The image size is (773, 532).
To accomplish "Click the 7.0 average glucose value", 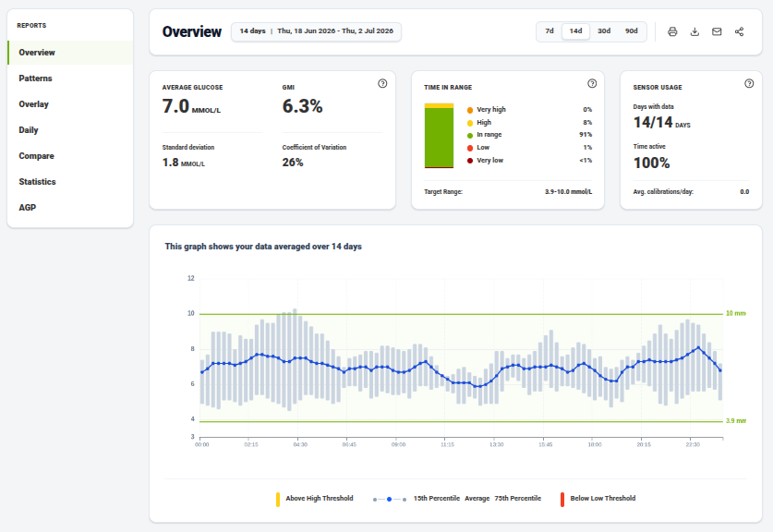I will tap(175, 106).
